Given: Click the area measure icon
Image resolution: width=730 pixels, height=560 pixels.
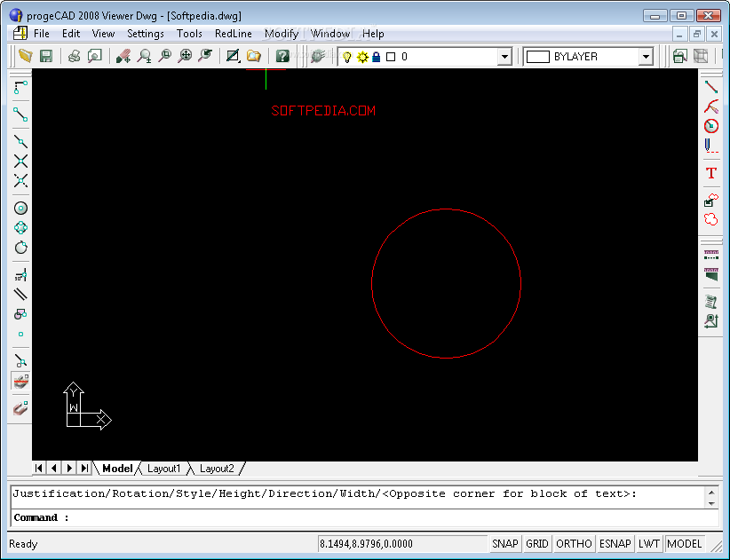Looking at the screenshot, I should [x=711, y=274].
